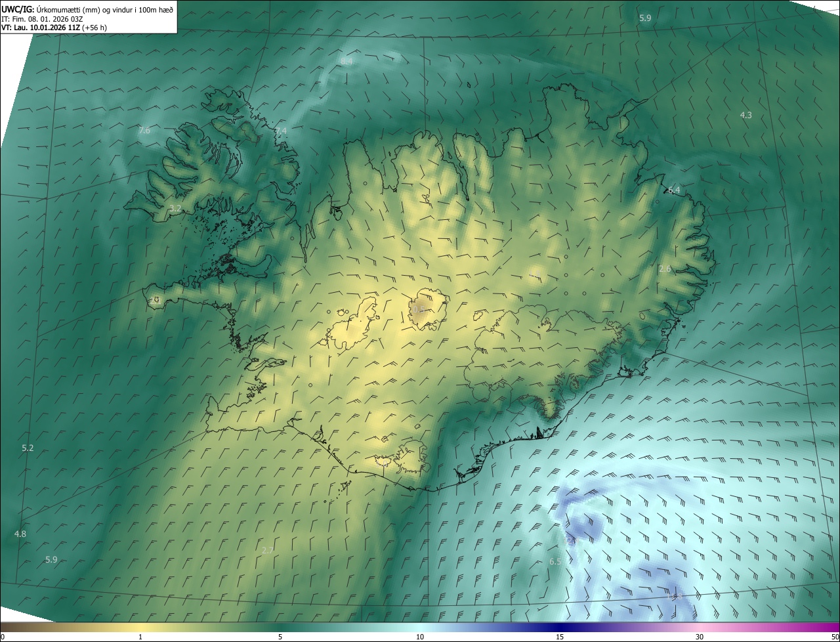Viewport: 840px width, 642px height.
Task: Click the 5.9 value beside the 4.8 label
Action: coord(51,560)
